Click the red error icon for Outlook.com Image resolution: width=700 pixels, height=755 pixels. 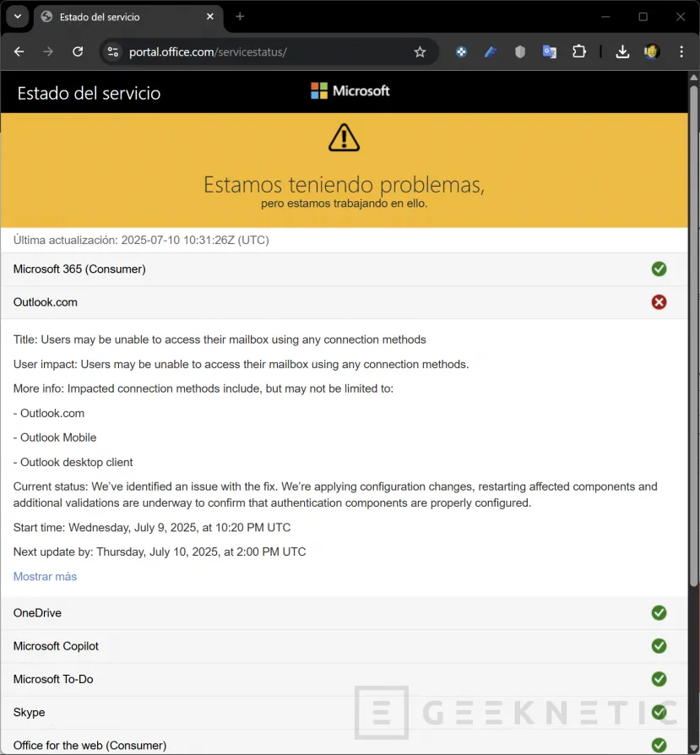pyautogui.click(x=659, y=302)
